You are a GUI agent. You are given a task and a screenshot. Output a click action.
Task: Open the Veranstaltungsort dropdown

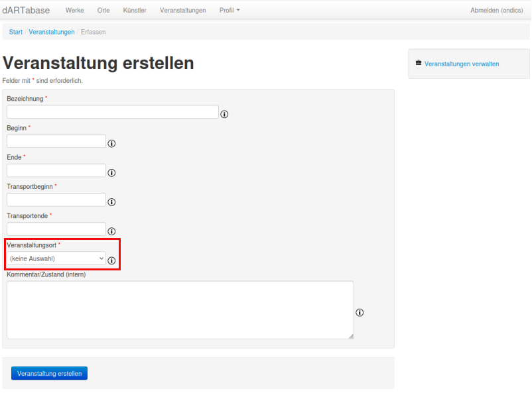click(x=56, y=258)
